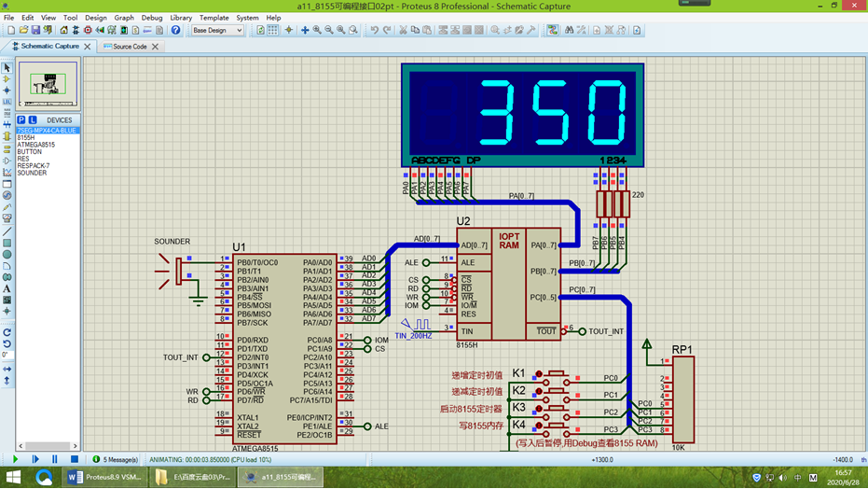Stop the running simulation
Viewport: 868px width, 489px height.
pyautogui.click(x=75, y=459)
